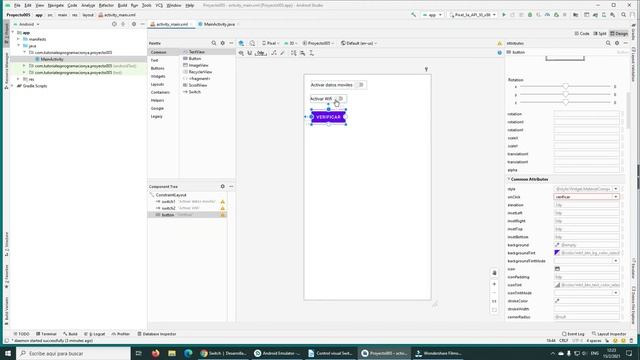Click the VERIFICAR button in the design
This screenshot has width=640, height=360.
click(x=328, y=117)
